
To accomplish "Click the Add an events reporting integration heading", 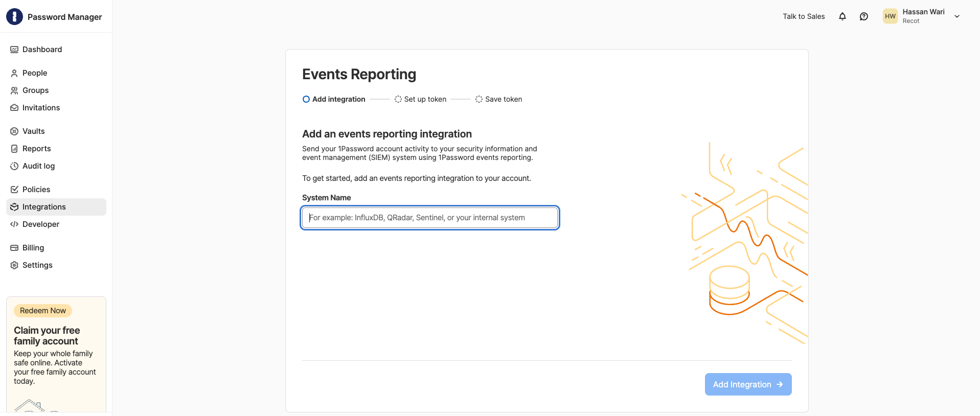I will 387,134.
